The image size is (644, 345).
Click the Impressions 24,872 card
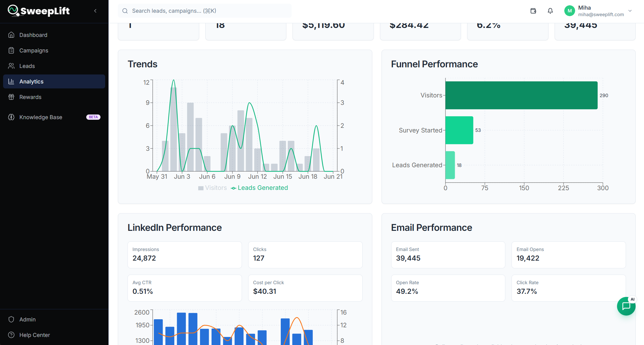tap(185, 255)
